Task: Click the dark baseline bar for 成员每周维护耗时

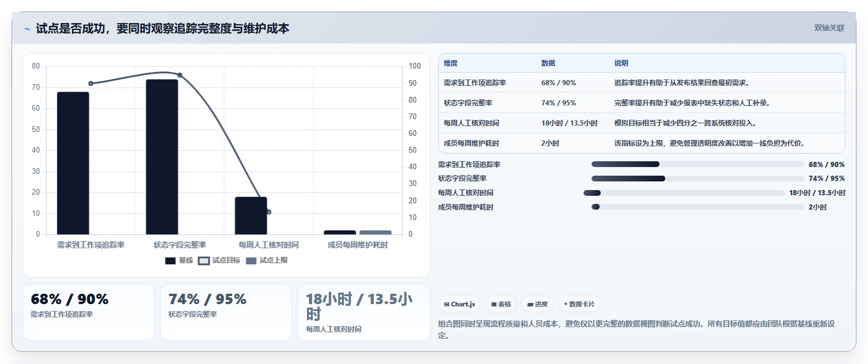Action: (340, 232)
